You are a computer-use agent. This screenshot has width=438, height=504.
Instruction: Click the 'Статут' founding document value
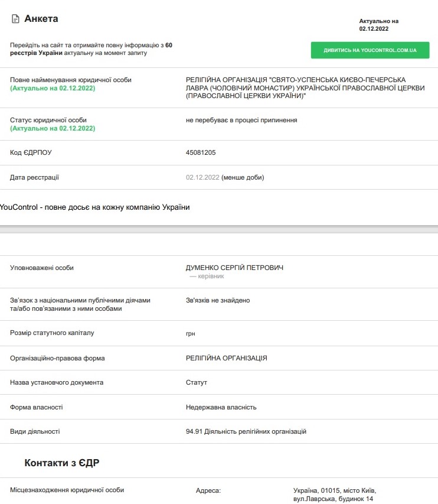[x=197, y=382]
